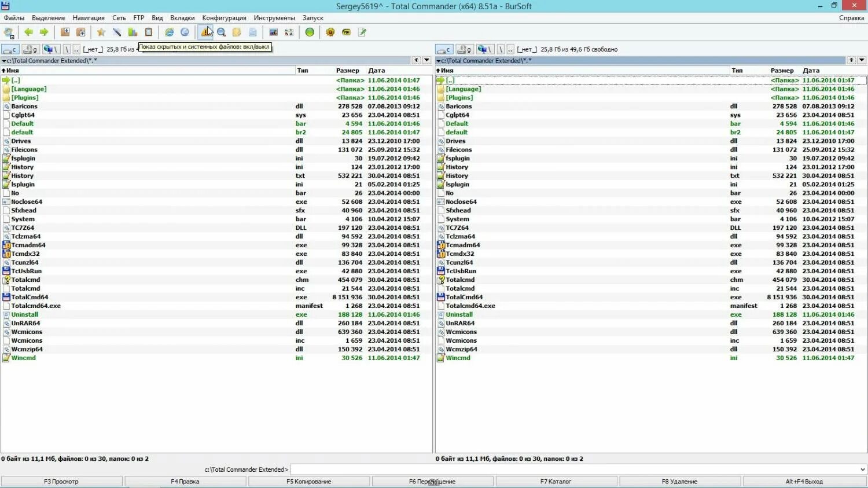Sort left panel by Размер column
This screenshot has height=488, width=868.
pyautogui.click(x=348, y=71)
